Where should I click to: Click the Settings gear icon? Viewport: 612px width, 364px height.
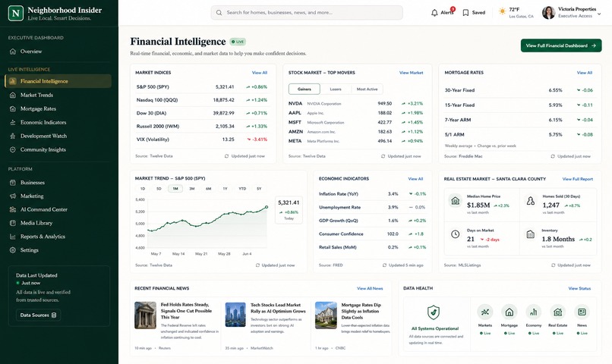pos(12,250)
